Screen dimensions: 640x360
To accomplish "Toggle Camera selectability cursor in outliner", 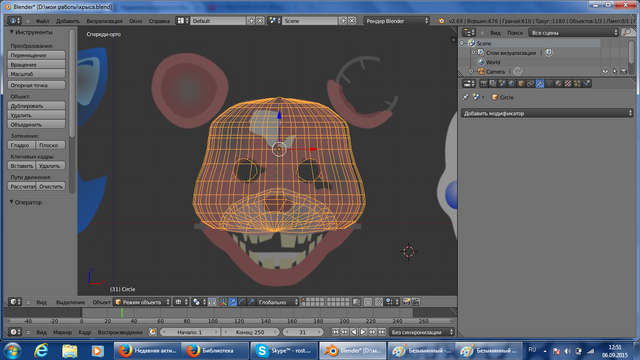I will click(615, 71).
